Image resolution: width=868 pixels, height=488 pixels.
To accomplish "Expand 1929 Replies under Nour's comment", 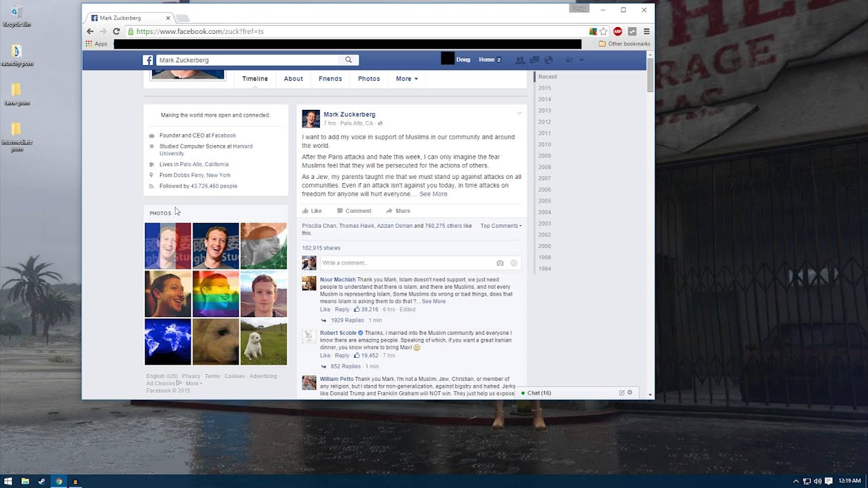I will 347,320.
